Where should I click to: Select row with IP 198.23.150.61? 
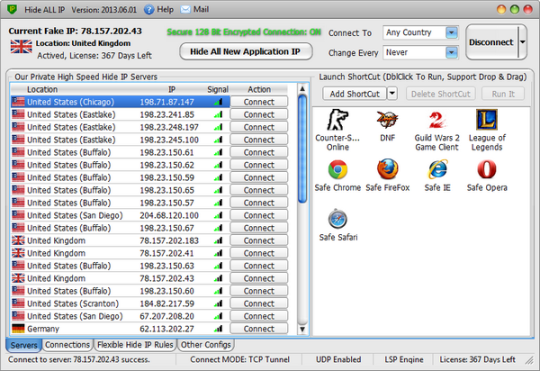(120, 152)
